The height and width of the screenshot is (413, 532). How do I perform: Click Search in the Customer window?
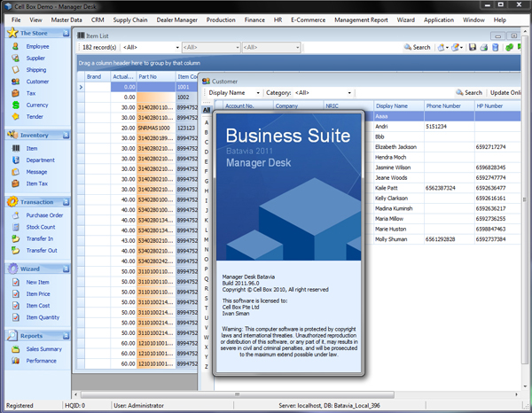point(469,92)
